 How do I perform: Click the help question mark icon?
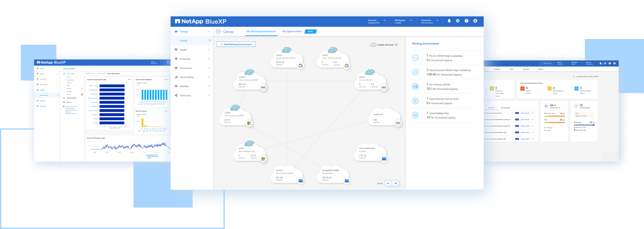click(x=466, y=21)
